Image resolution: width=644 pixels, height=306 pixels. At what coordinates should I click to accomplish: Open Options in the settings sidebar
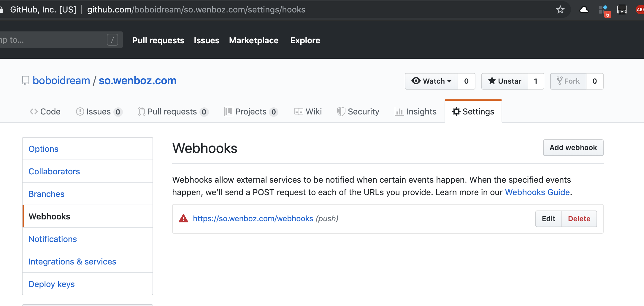tap(88, 149)
